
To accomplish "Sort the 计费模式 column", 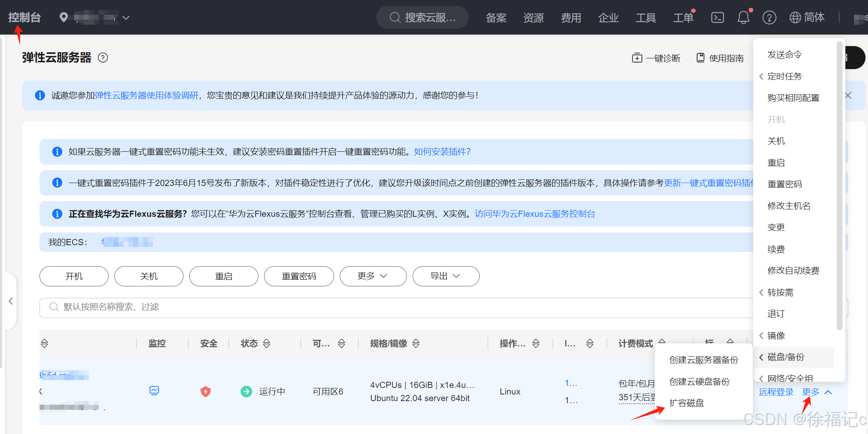I will coord(662,341).
